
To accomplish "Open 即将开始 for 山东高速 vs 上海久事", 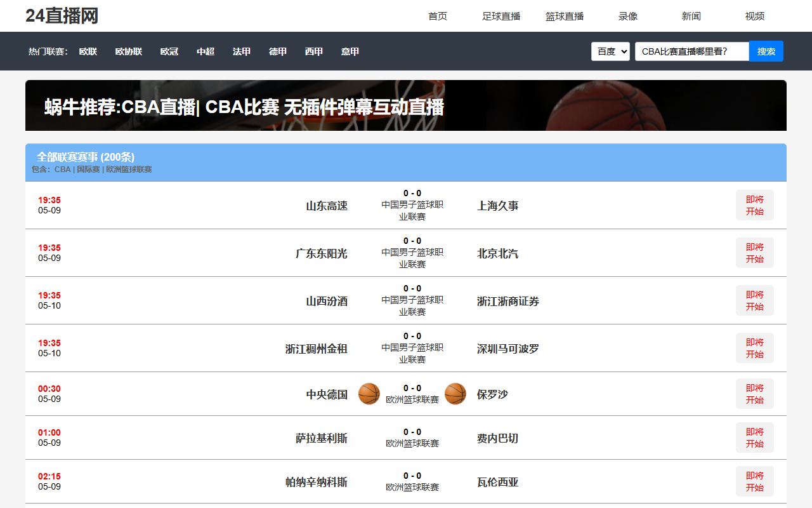I will coord(755,205).
